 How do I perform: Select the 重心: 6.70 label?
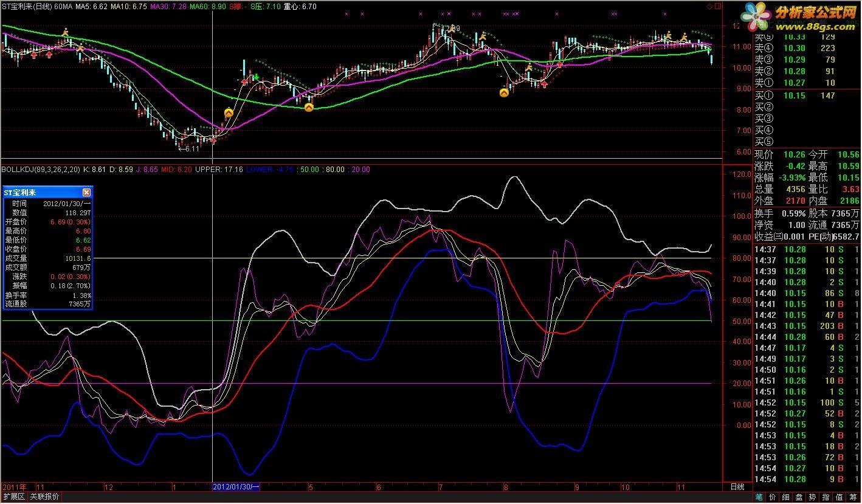300,6
